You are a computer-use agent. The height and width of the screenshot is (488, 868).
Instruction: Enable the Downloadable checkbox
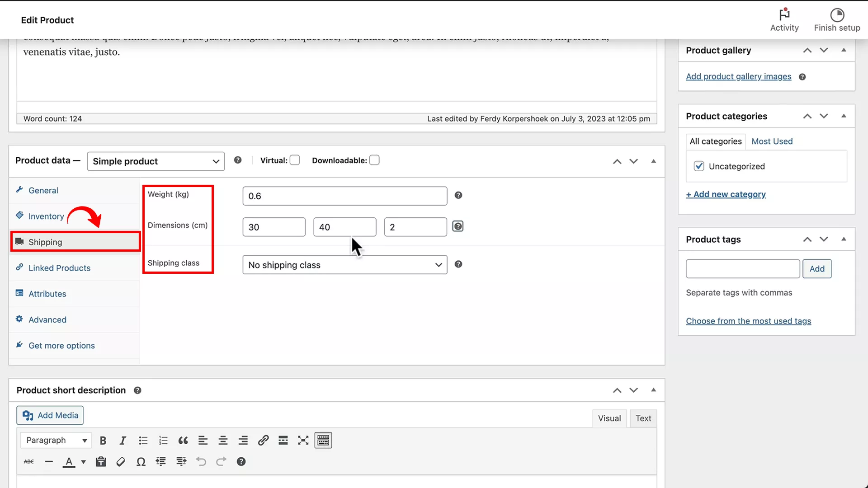click(x=374, y=160)
